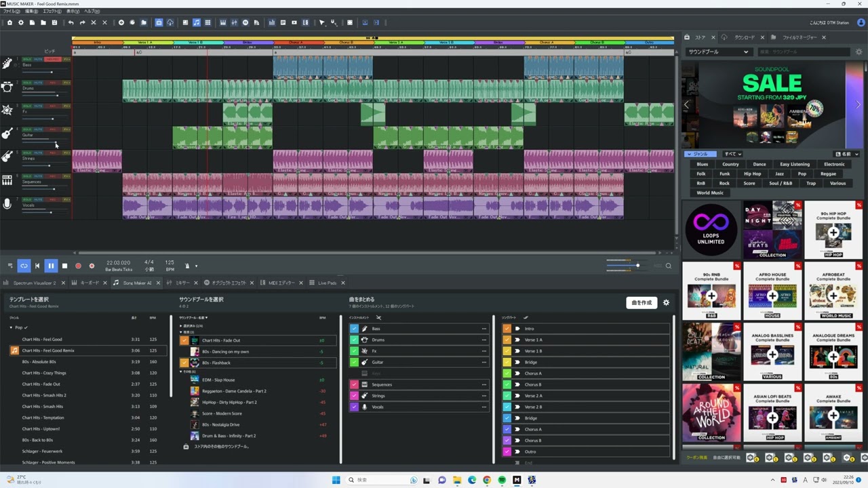The height and width of the screenshot is (488, 868).
Task: Skip to the start with the transport button
Action: [x=37, y=266]
